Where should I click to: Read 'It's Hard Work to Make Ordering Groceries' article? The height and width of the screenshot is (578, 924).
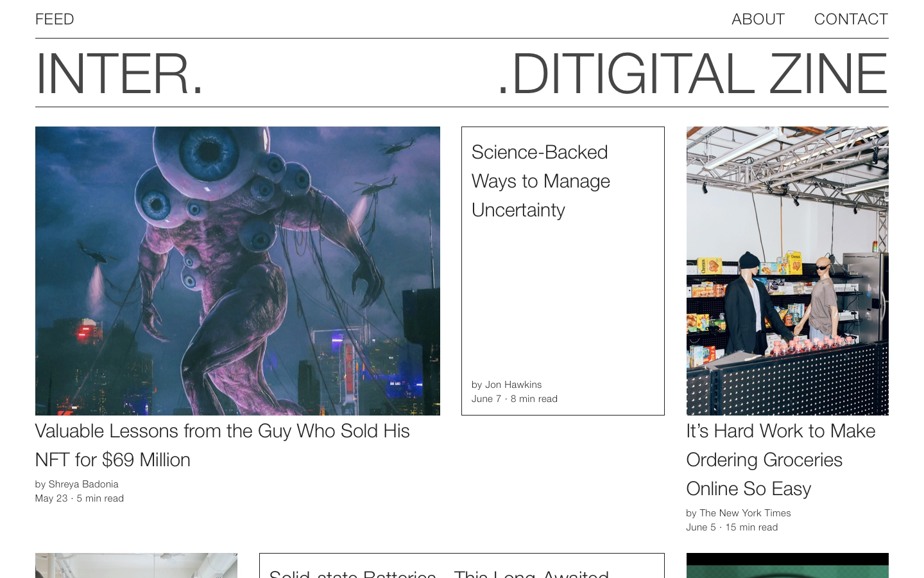[781, 460]
